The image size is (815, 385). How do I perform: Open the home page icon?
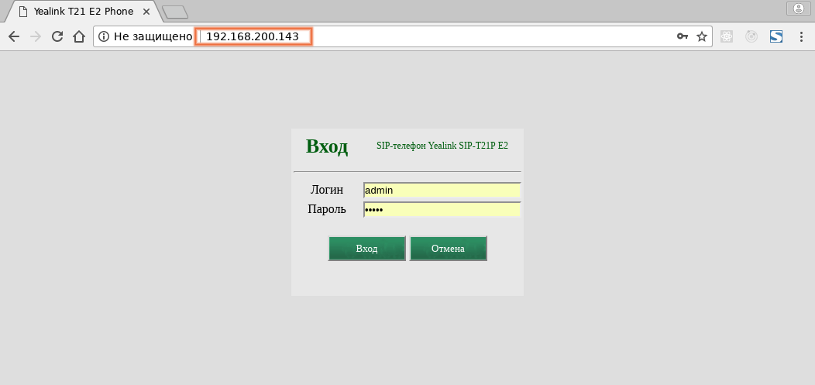[78, 36]
